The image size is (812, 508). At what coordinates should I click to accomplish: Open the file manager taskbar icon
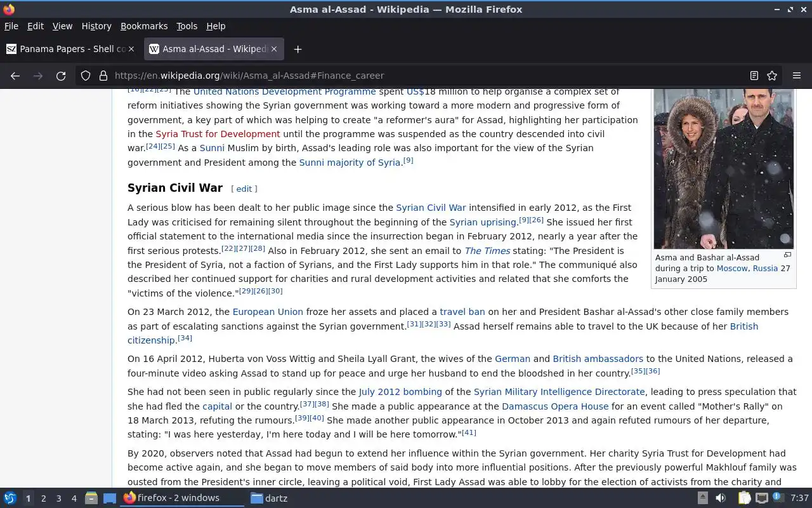[x=91, y=498]
